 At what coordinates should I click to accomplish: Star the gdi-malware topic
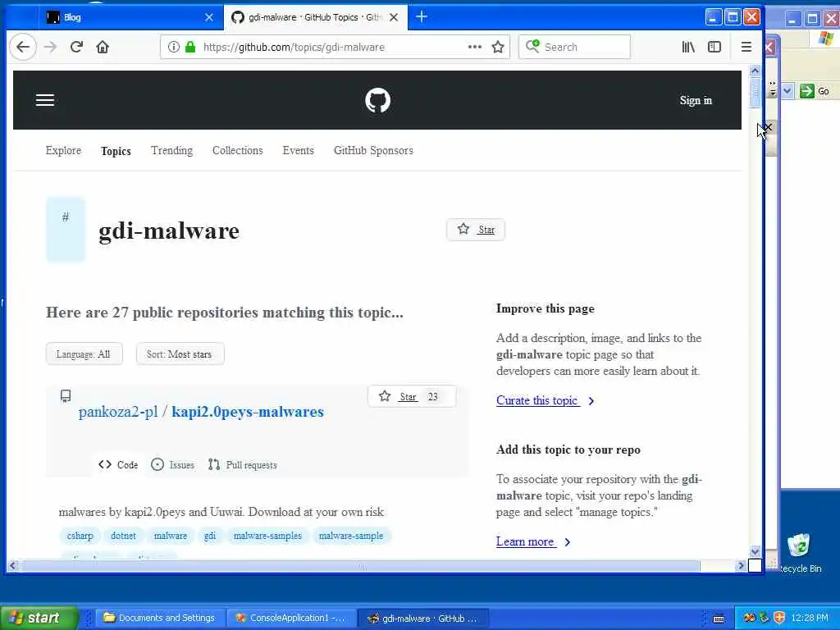click(x=476, y=230)
